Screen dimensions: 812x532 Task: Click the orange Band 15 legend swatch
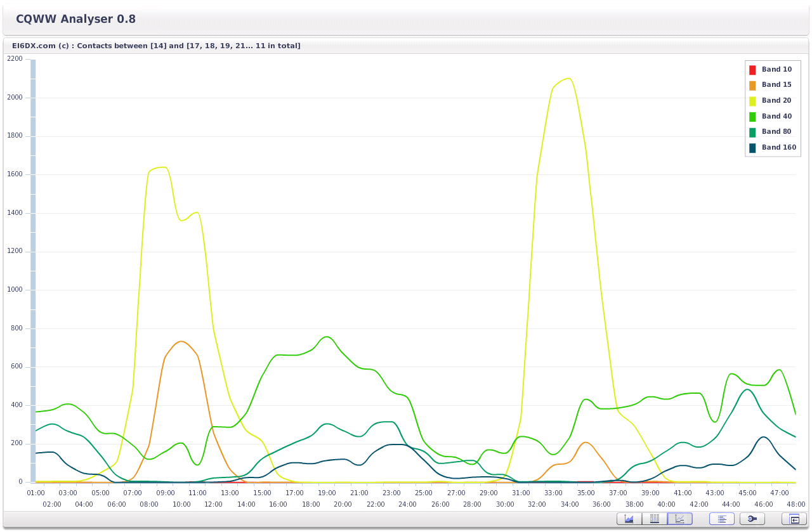coord(752,85)
